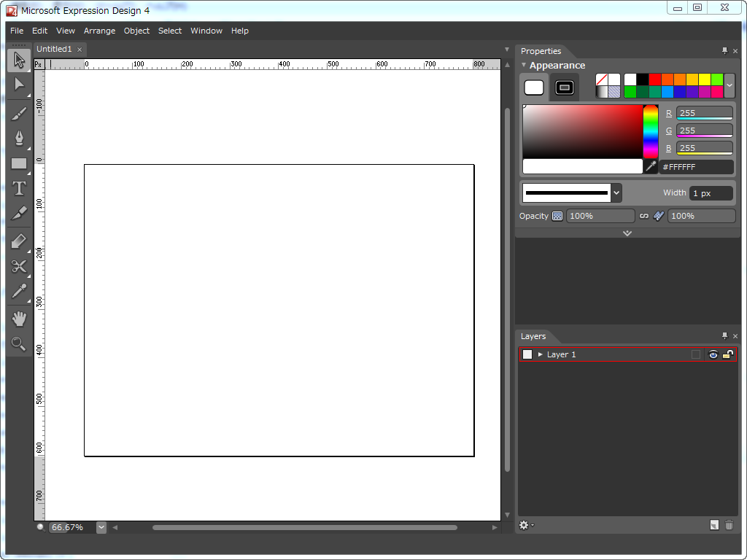The height and width of the screenshot is (560, 747).
Task: Select the Zoom magnifier tool
Action: [19, 343]
